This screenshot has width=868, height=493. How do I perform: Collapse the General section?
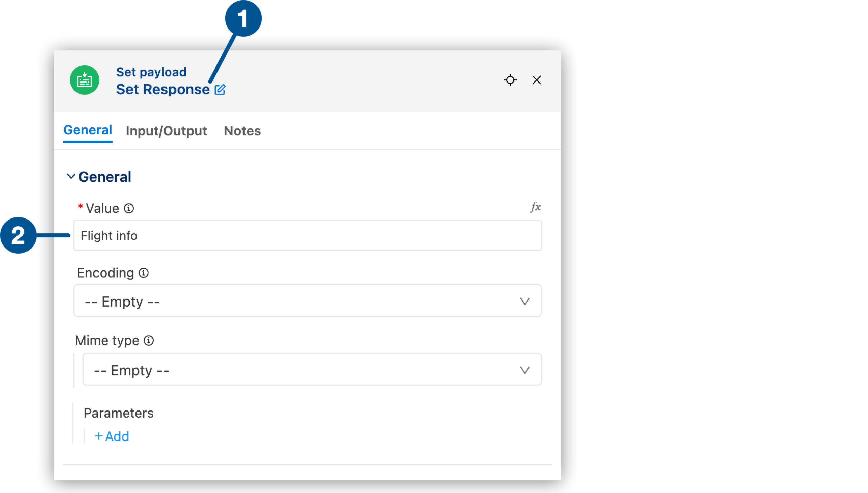click(71, 176)
